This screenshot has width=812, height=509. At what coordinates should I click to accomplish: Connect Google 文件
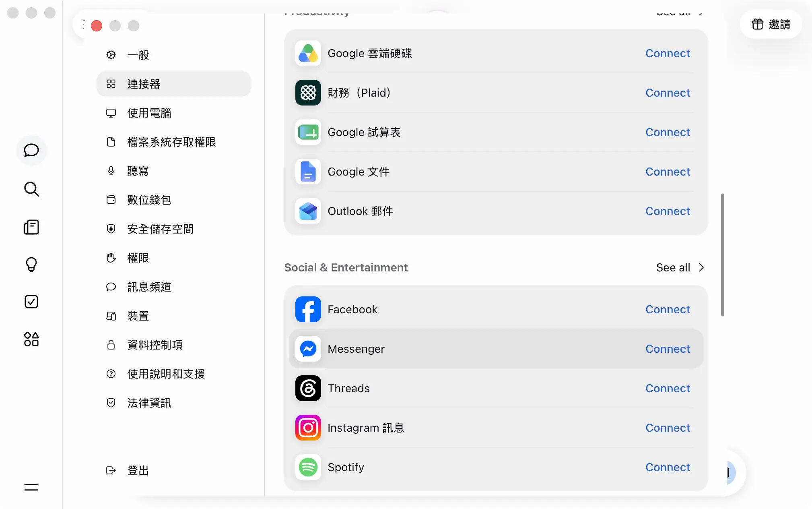pos(668,172)
